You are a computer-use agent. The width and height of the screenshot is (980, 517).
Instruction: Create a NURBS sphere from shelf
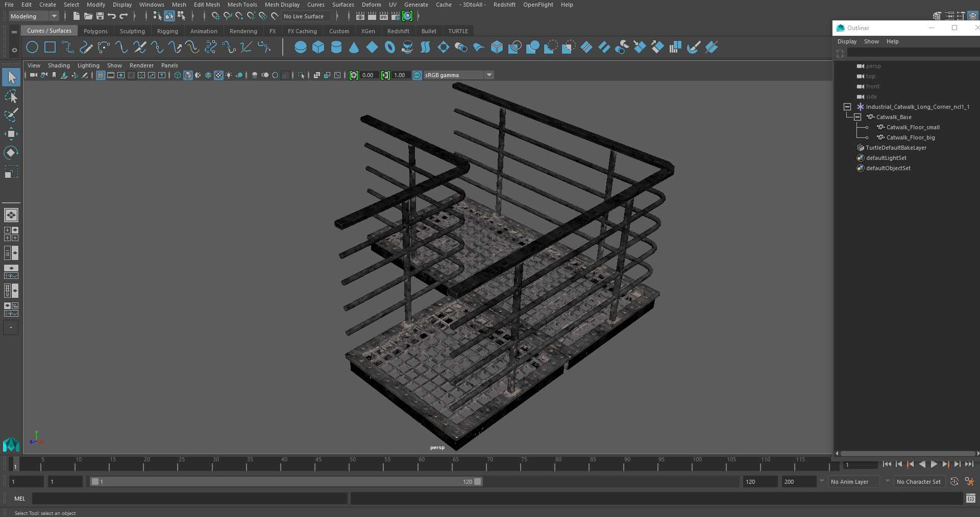click(x=301, y=48)
